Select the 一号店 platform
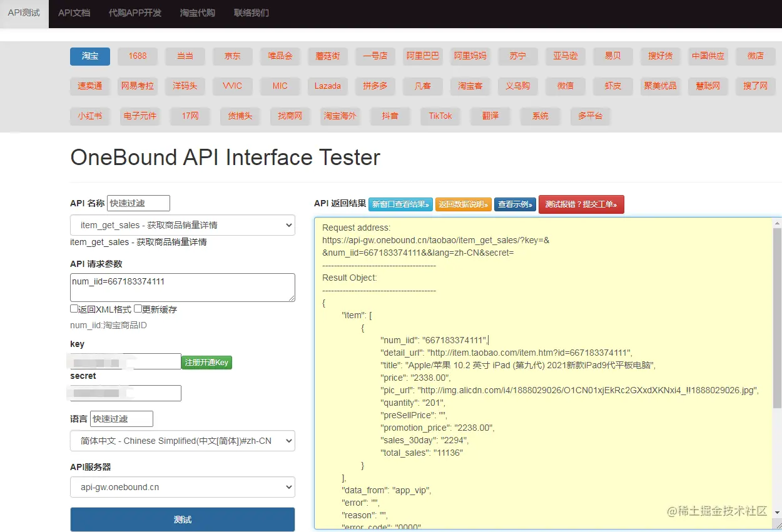 375,56
